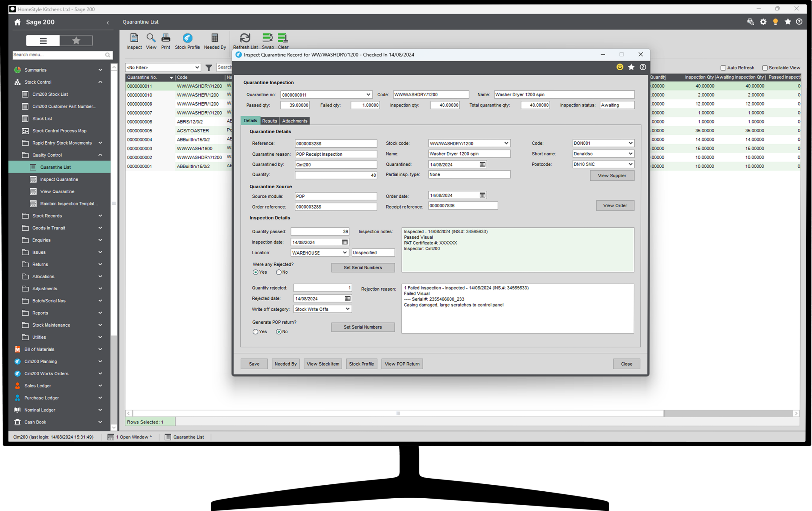
Task: Click the Save button
Action: 254,364
